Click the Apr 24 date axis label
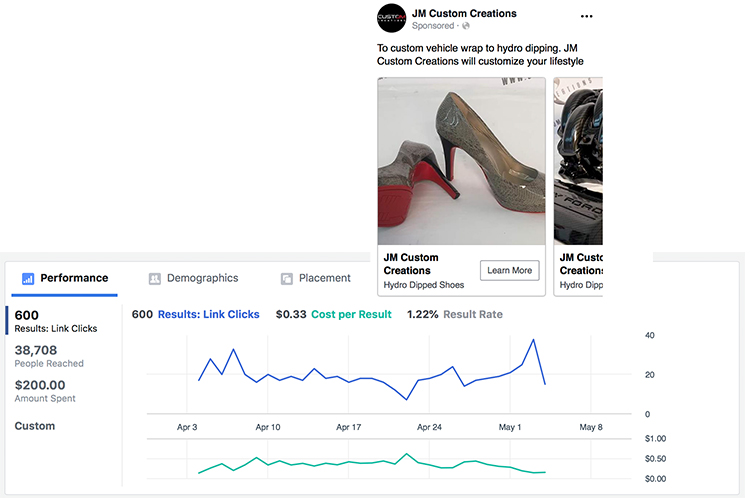 pyautogui.click(x=430, y=427)
